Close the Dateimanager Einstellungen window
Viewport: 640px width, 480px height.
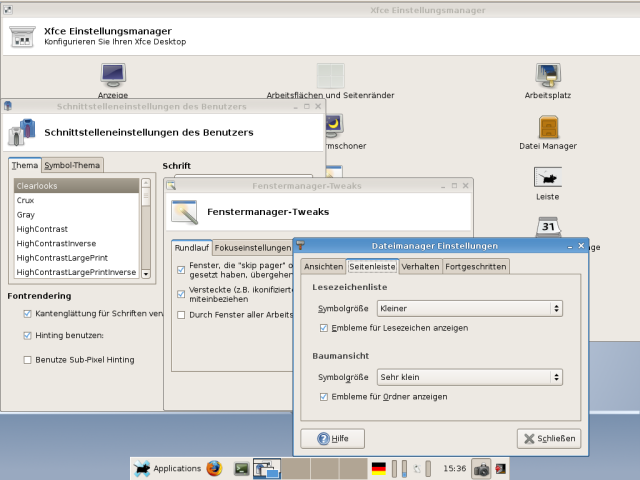coord(581,246)
